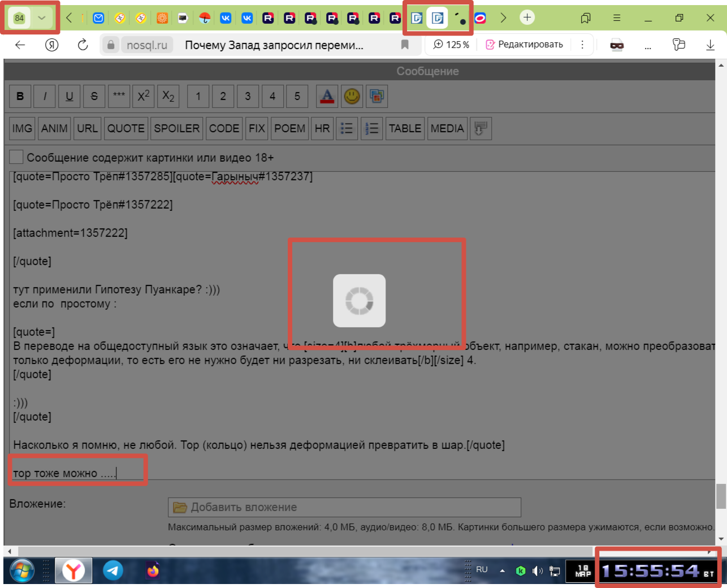The height and width of the screenshot is (588, 727).
Task: Switch to the first VK tab
Action: click(x=226, y=18)
